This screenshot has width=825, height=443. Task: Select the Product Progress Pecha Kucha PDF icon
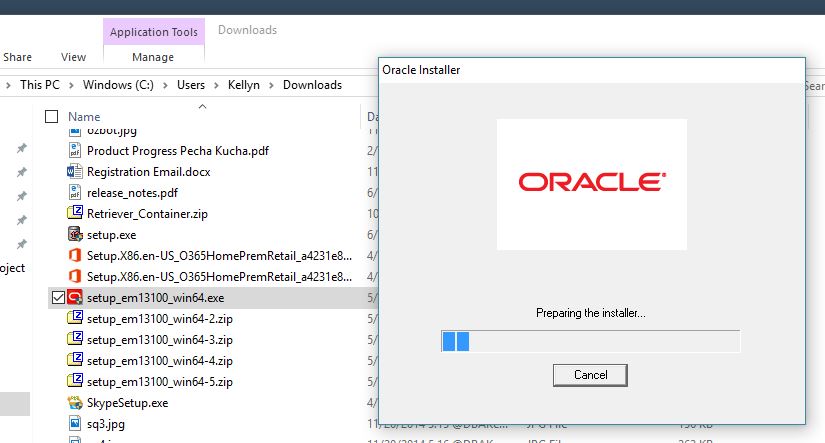pos(75,151)
